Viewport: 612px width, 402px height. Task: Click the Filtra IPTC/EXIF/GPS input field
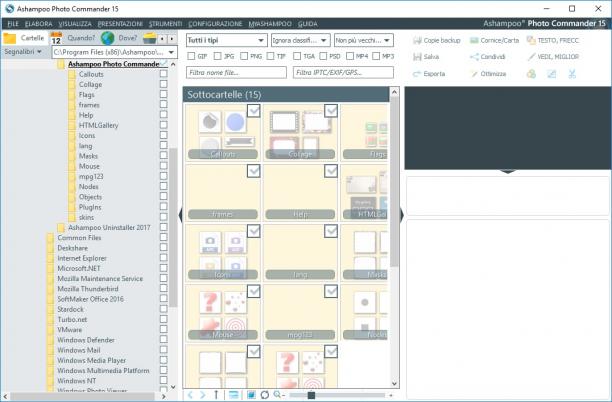(x=343, y=73)
